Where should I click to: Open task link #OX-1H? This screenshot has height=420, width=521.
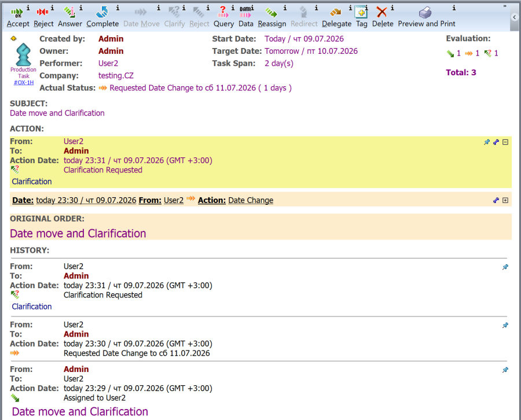(x=24, y=83)
